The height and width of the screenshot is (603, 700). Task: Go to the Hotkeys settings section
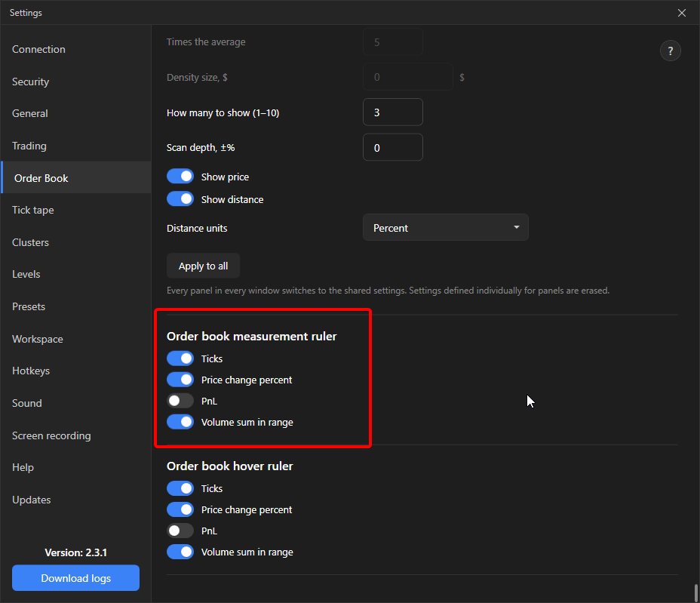coord(31,371)
